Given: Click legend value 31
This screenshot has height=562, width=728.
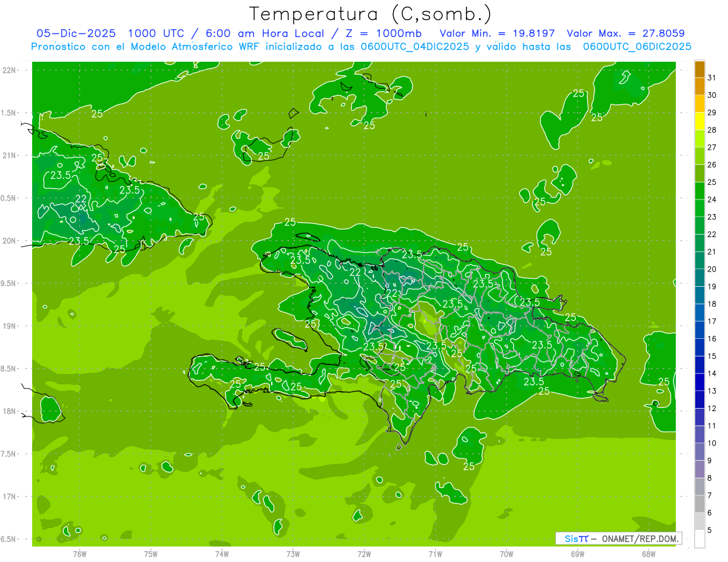Looking at the screenshot, I should pyautogui.click(x=712, y=78).
